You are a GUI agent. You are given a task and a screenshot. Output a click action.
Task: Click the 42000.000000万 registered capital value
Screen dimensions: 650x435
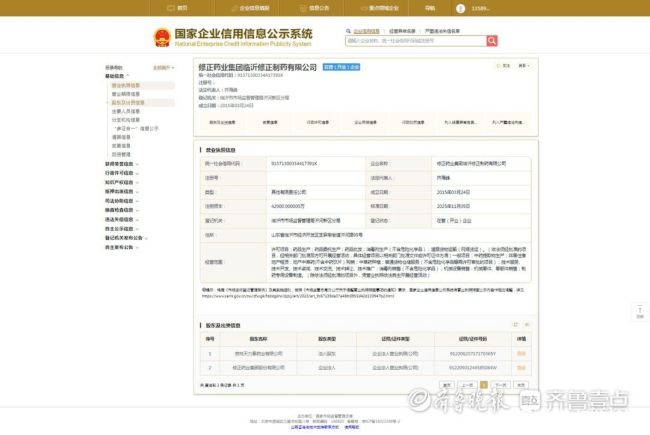pos(288,207)
